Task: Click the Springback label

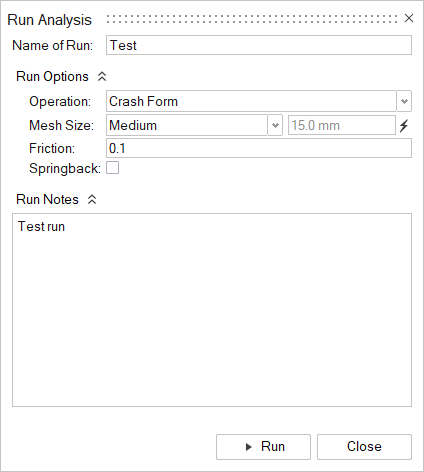Action: tap(65, 168)
